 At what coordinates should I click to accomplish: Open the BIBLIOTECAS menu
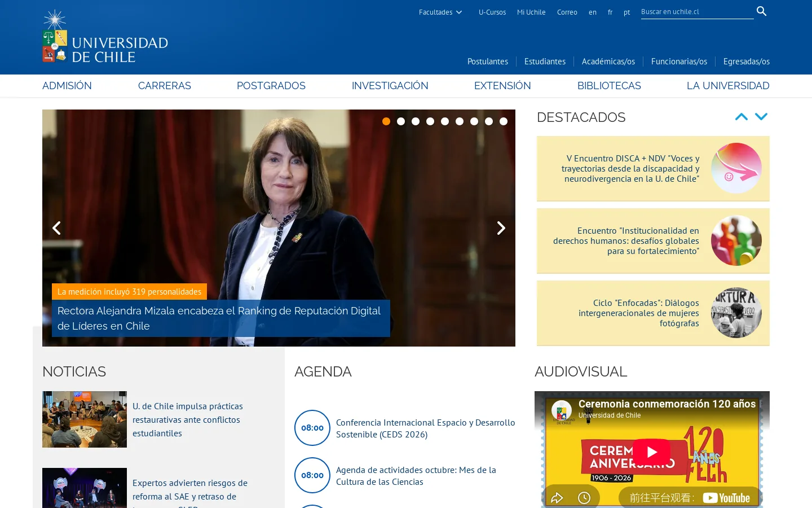click(609, 86)
